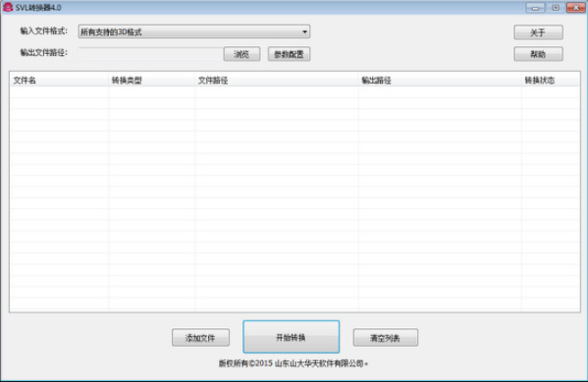Maximize the SVL converter window
This screenshot has height=382, width=588.
tap(556, 7)
